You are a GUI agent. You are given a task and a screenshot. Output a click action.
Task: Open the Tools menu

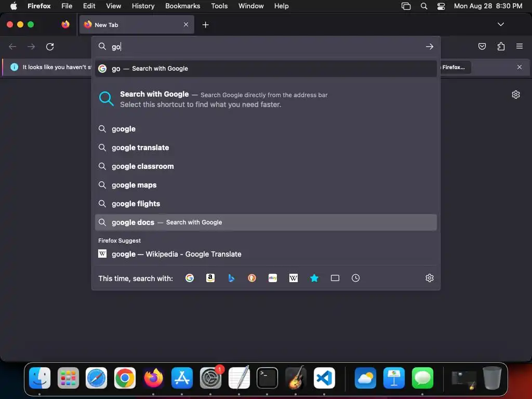pos(219,6)
